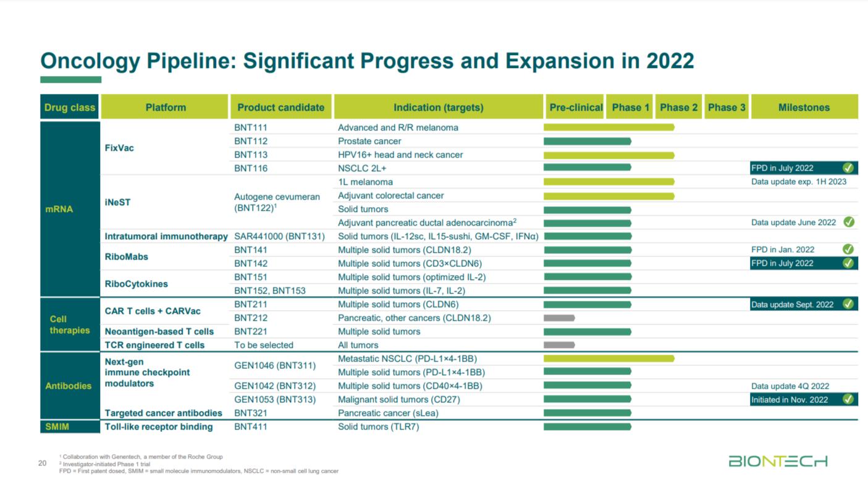This screenshot has width=868, height=487.
Task: Click HPV16+ head and neck cancer indication
Action: 400,155
